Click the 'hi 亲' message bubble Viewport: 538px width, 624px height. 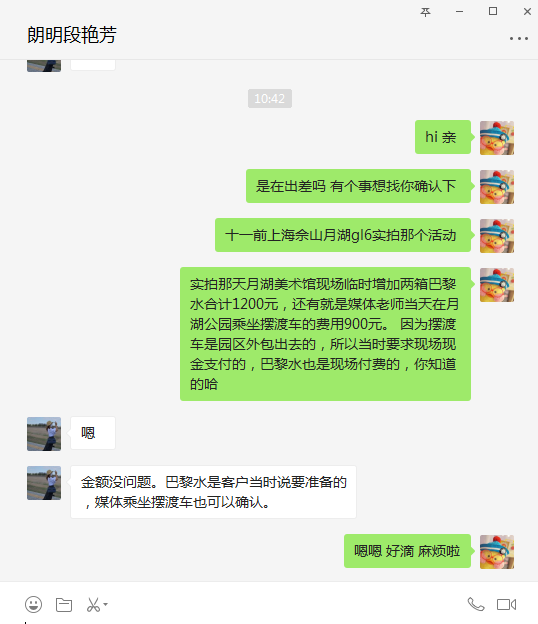(x=443, y=137)
